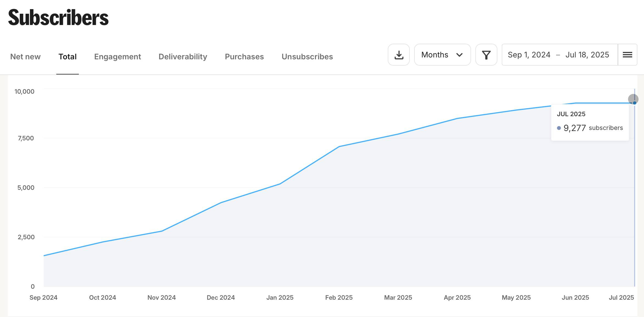Expand the Months dropdown chevron

click(459, 55)
